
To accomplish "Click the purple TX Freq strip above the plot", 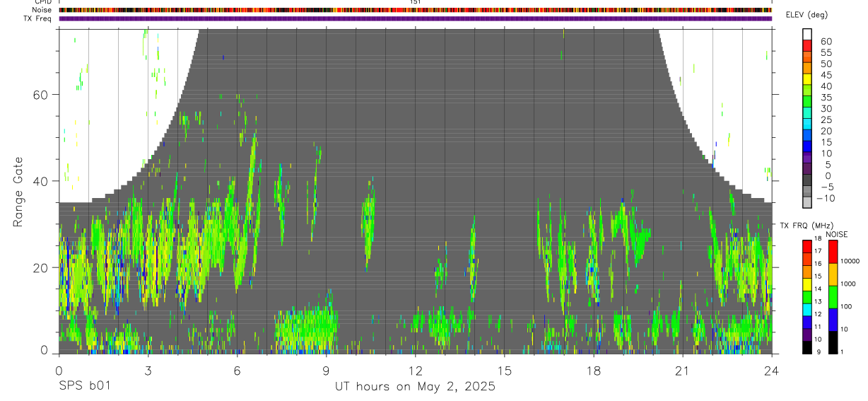I will tap(415, 18).
